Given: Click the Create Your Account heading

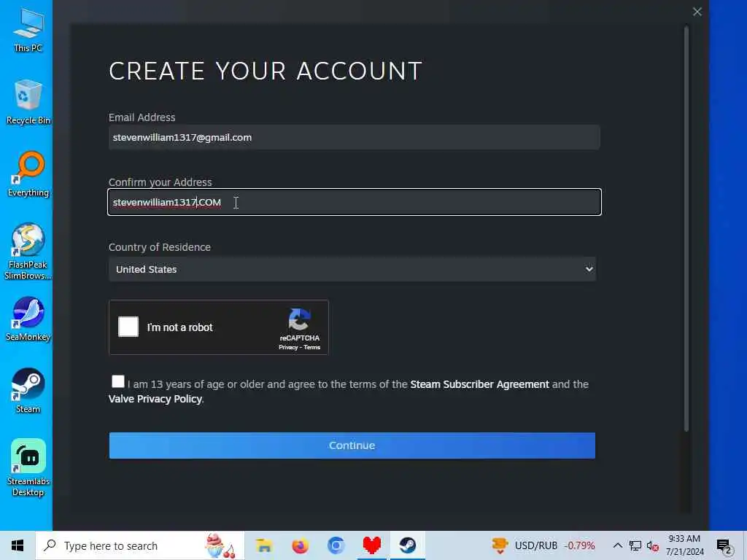Looking at the screenshot, I should point(266,71).
